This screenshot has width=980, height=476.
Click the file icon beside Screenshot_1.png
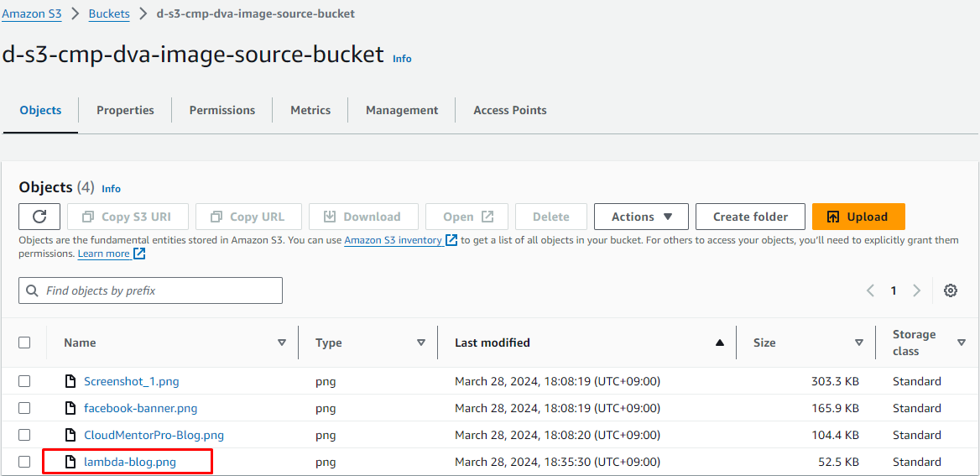coord(71,381)
